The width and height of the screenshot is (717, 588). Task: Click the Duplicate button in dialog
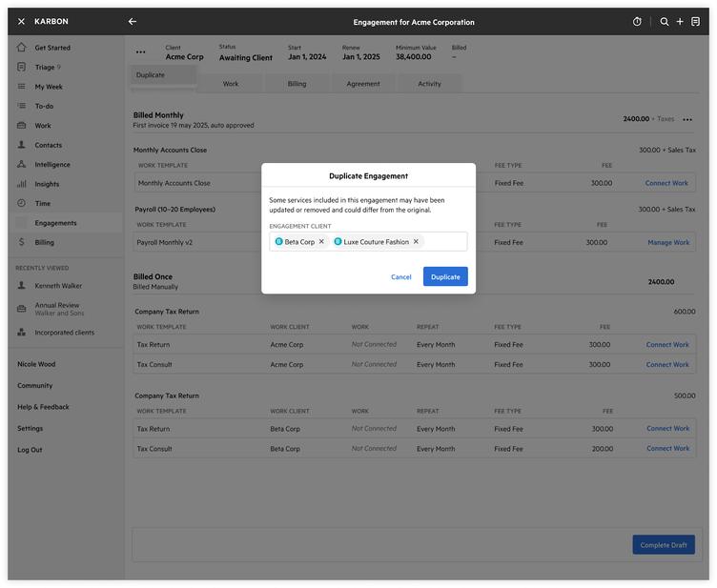click(x=445, y=276)
